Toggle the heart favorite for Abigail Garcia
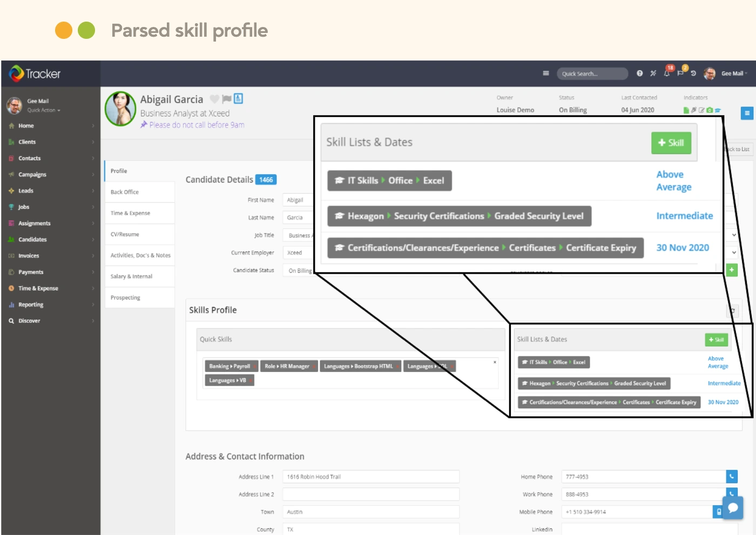 tap(214, 99)
